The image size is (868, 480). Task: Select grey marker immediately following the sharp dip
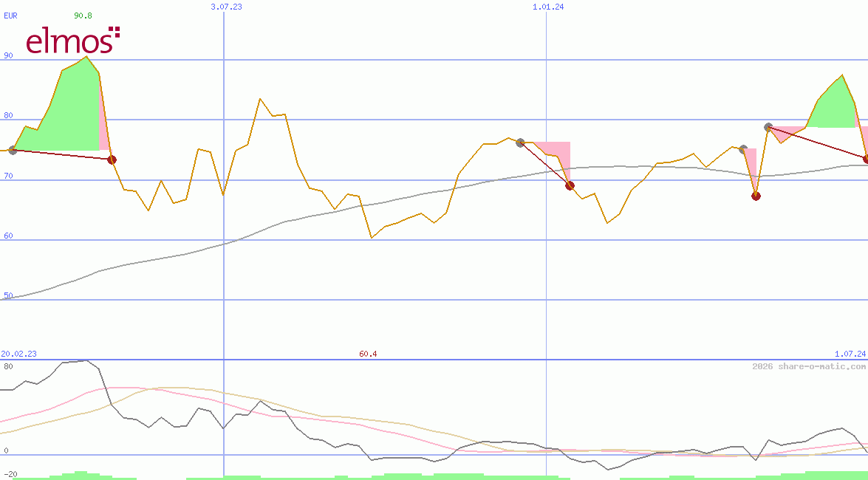point(768,127)
